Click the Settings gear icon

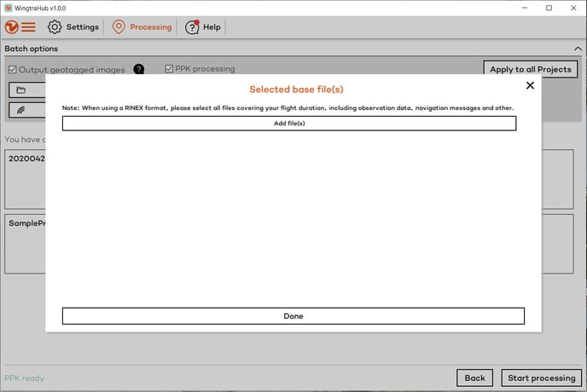[55, 27]
